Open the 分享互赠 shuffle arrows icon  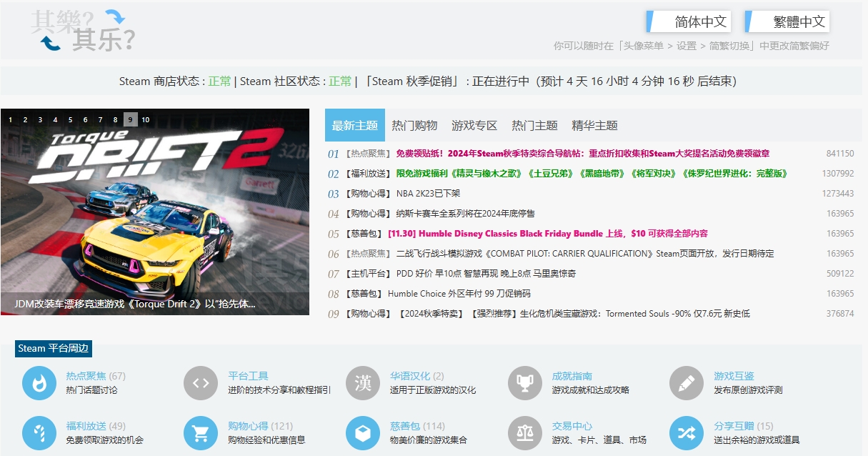(687, 433)
